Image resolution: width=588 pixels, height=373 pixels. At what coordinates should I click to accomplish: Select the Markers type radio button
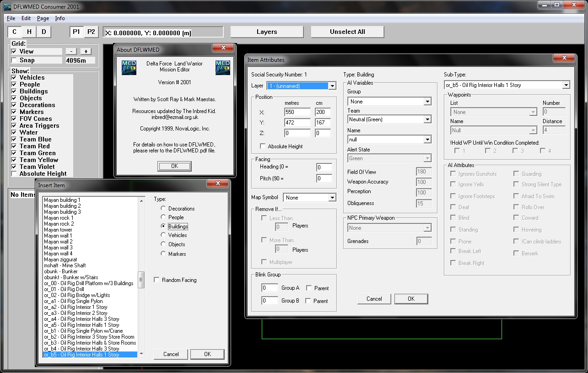click(x=163, y=254)
